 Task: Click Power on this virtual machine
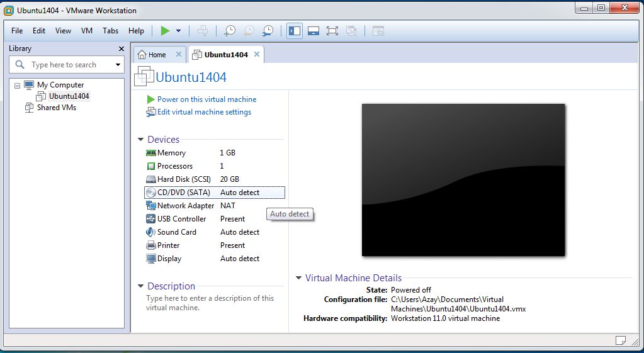pyautogui.click(x=206, y=99)
